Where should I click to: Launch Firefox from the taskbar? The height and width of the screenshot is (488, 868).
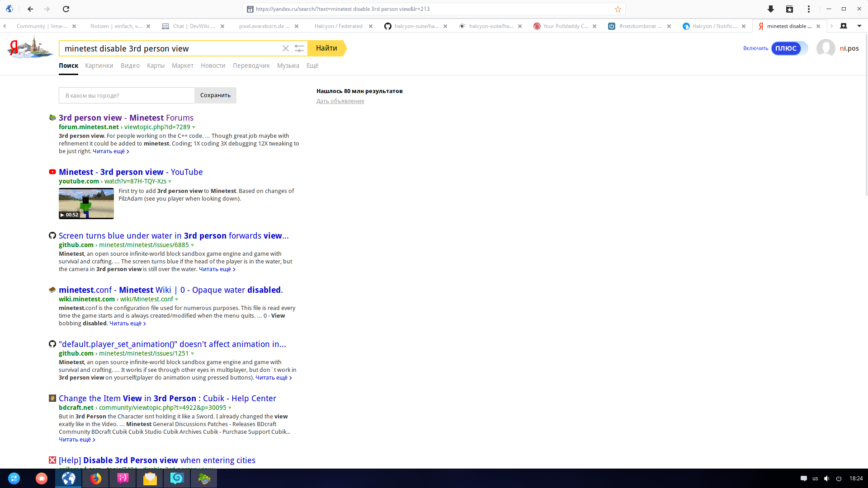tap(95, 479)
